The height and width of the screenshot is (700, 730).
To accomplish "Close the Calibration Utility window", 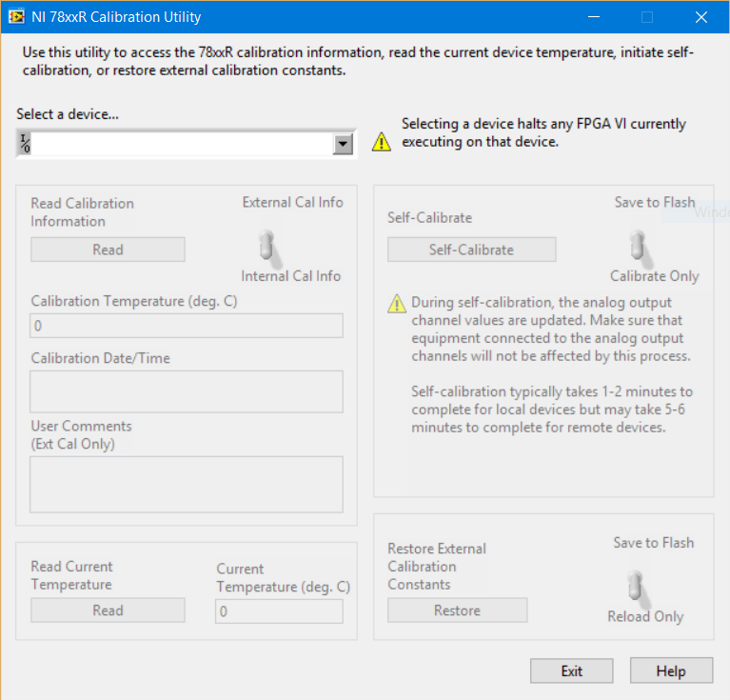I will pos(701,17).
